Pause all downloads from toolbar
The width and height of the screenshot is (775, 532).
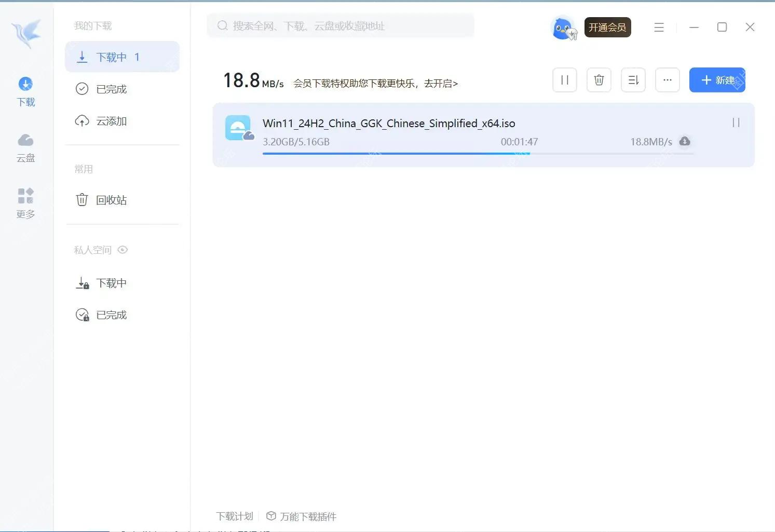coord(565,80)
